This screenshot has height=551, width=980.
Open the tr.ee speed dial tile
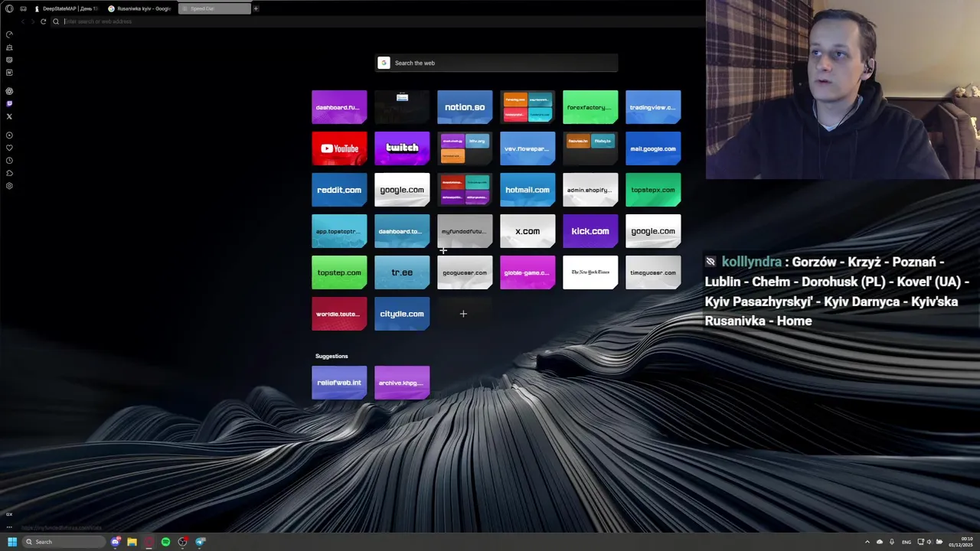point(402,272)
